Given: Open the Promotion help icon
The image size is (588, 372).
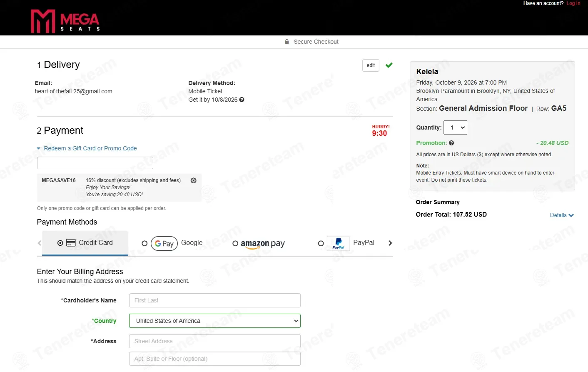Looking at the screenshot, I should coord(451,143).
